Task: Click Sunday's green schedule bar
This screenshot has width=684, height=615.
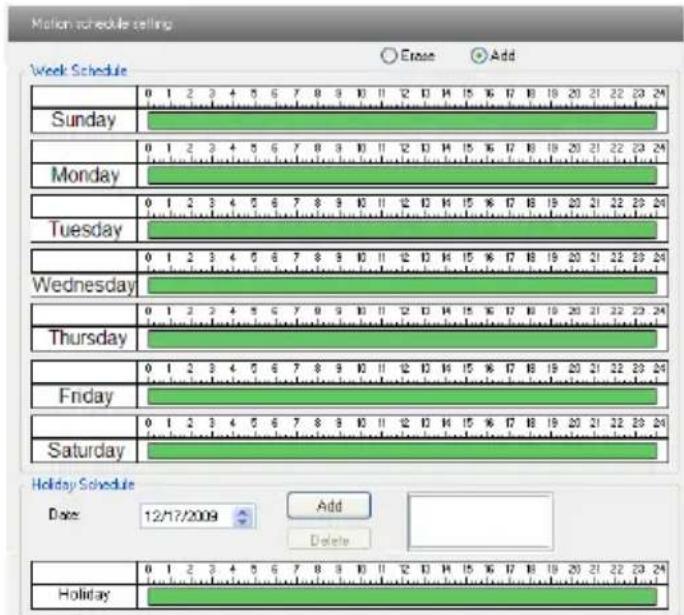Action: coord(402,121)
